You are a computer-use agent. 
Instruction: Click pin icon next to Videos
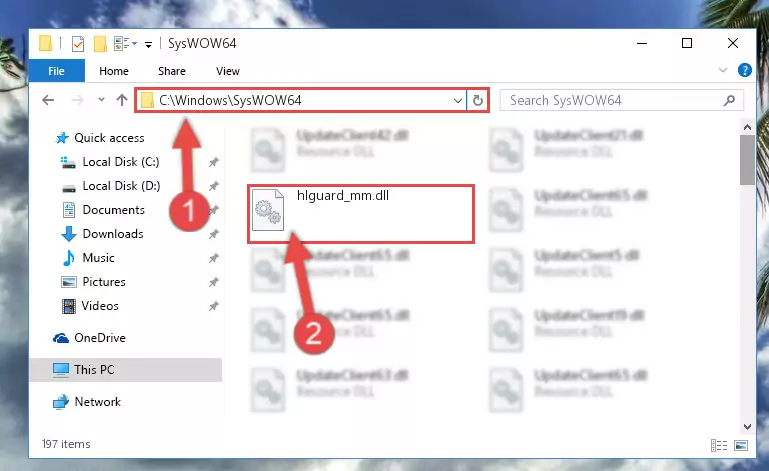point(213,306)
